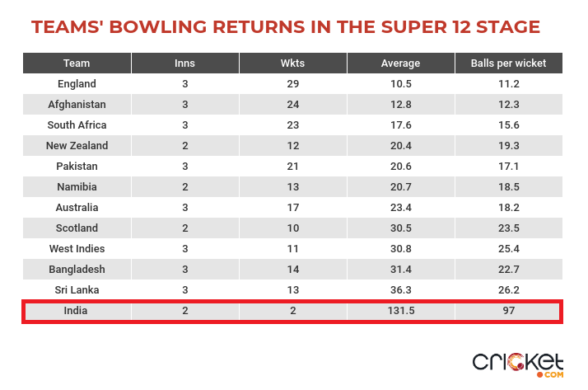Screen dimensions: 588x390
Task: Click the New Zealand team cell
Action: tap(77, 146)
